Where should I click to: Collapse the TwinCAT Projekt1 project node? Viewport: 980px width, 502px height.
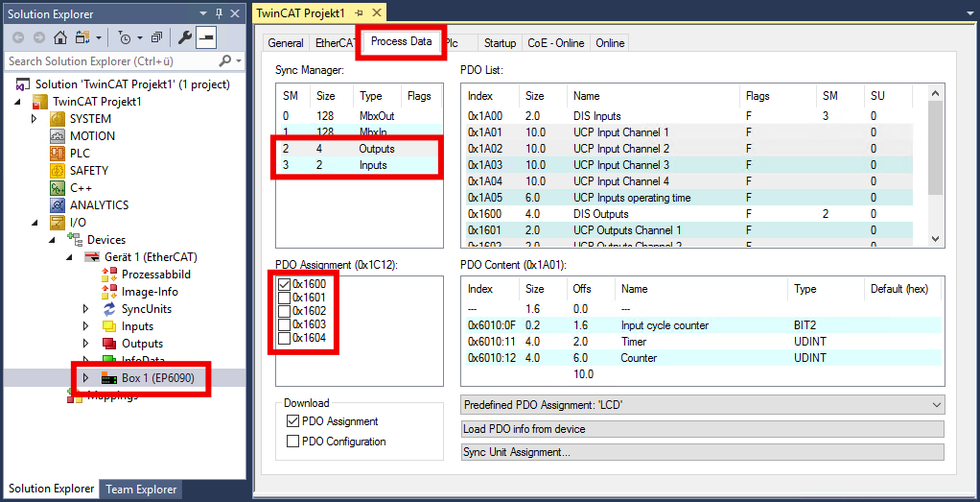click(17, 102)
